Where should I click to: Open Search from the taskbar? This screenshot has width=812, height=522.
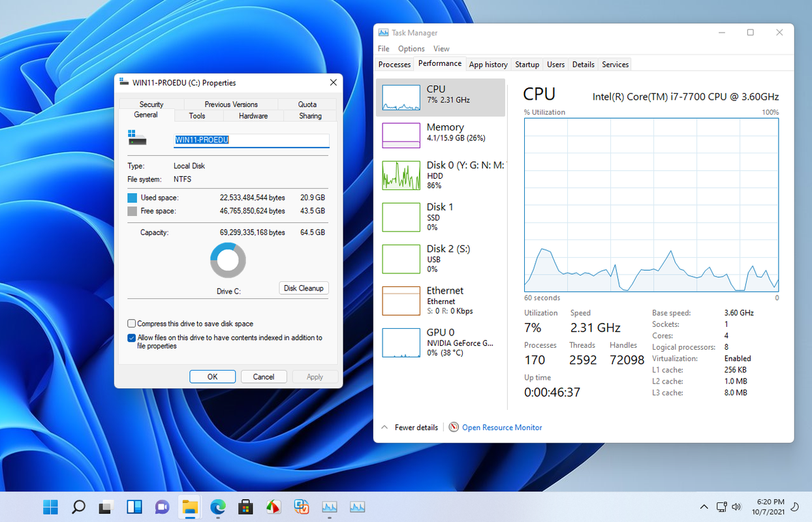tap(78, 506)
